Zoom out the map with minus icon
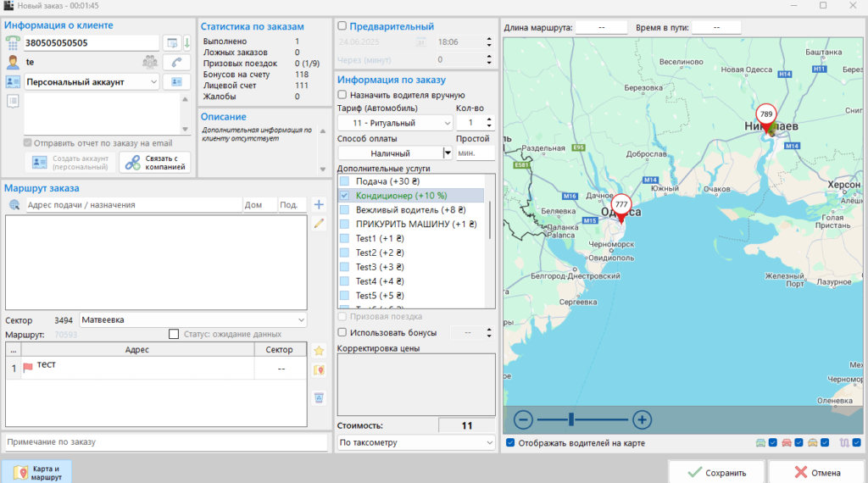Screen dimensions: 868x483 coord(523,419)
